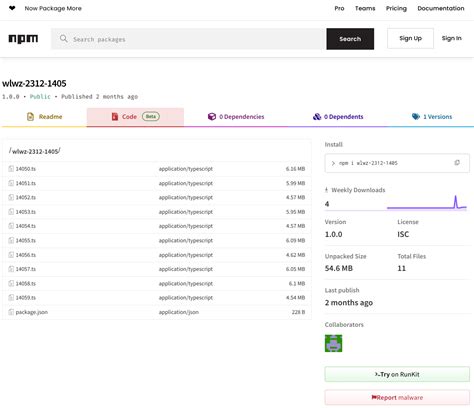Open file 14052.ts

tap(26, 197)
